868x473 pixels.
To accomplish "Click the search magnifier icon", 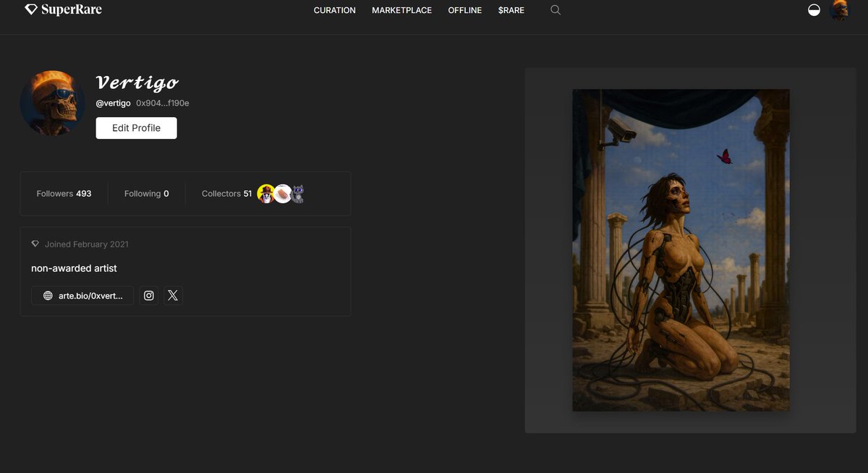I will (556, 10).
